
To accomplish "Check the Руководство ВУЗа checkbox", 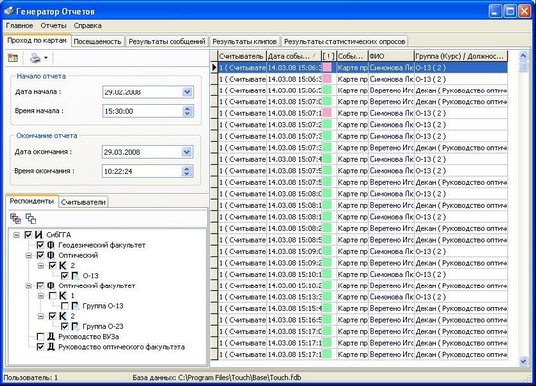I will click(x=40, y=337).
